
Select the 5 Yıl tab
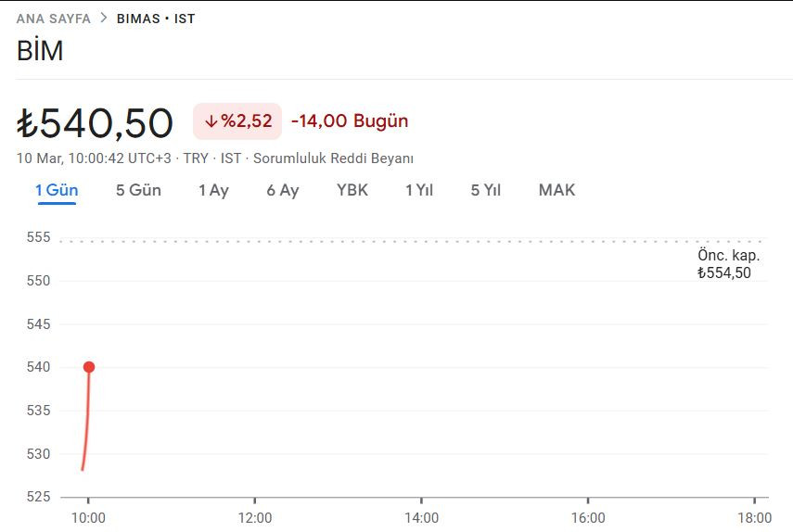(x=486, y=190)
